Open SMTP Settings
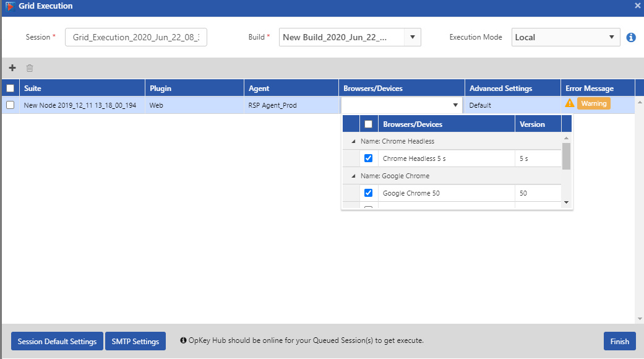 135,341
